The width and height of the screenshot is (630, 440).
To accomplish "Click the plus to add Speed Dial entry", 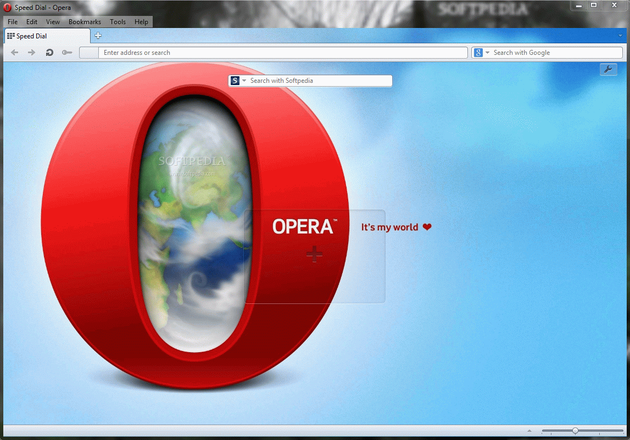I will pyautogui.click(x=315, y=255).
